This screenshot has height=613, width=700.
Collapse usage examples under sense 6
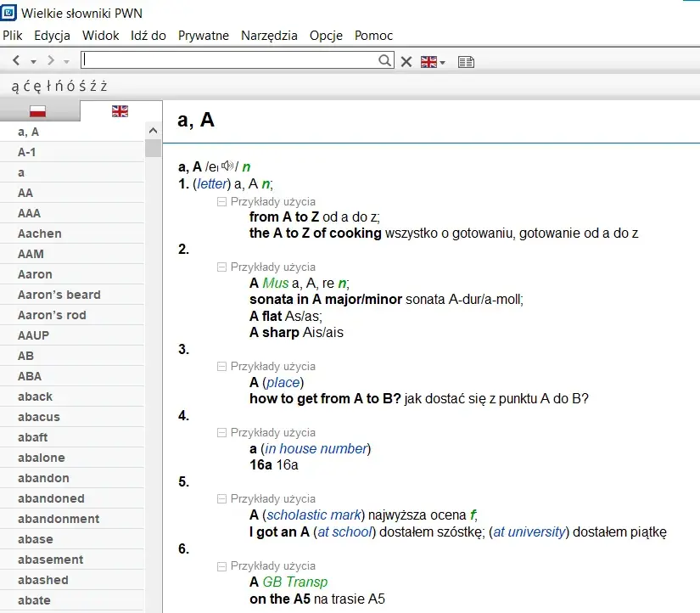point(221,566)
